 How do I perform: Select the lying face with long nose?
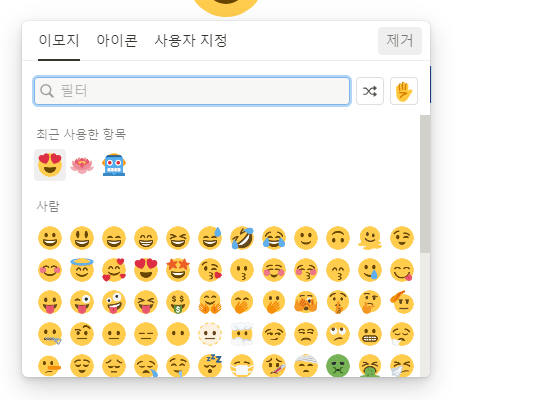(50, 365)
